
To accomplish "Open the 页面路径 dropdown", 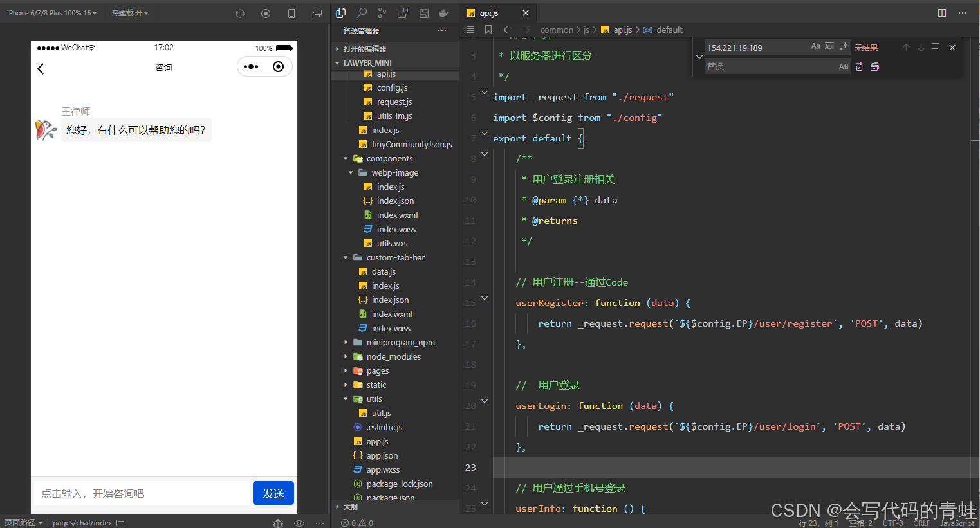I will 23,523.
